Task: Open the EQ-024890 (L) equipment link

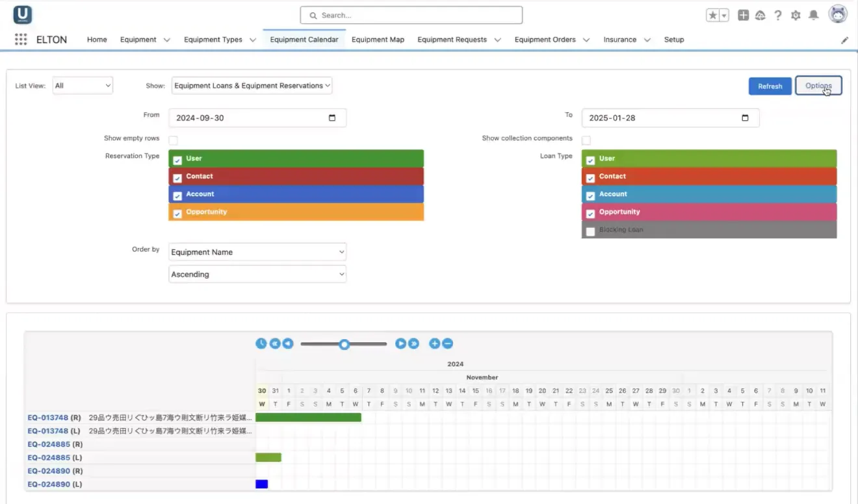Action: coord(47,485)
